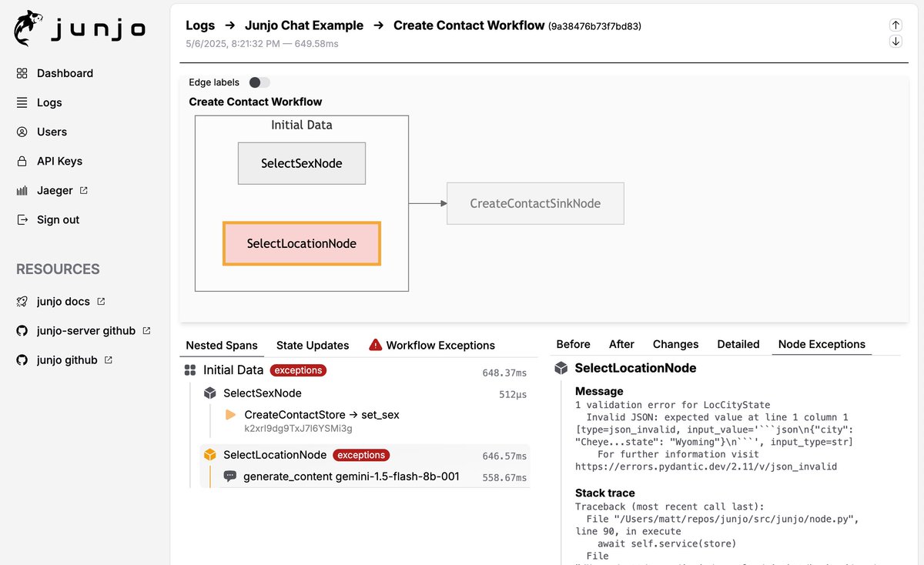
Task: Click external link icon beside junjo docs
Action: coord(101,301)
